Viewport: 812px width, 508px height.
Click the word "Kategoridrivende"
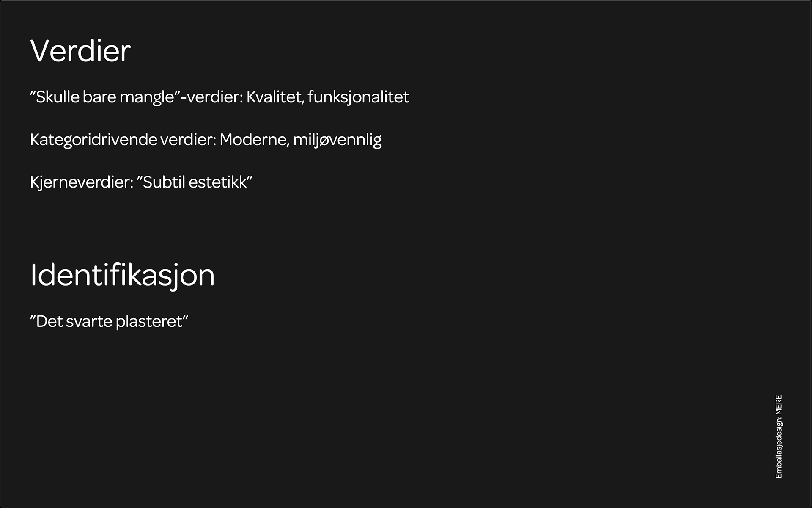[x=93, y=140]
